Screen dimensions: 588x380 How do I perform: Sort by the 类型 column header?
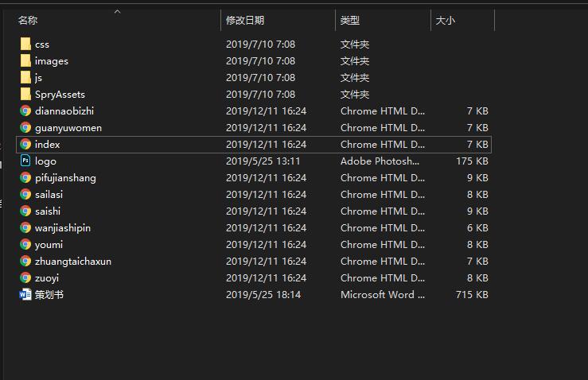point(349,20)
